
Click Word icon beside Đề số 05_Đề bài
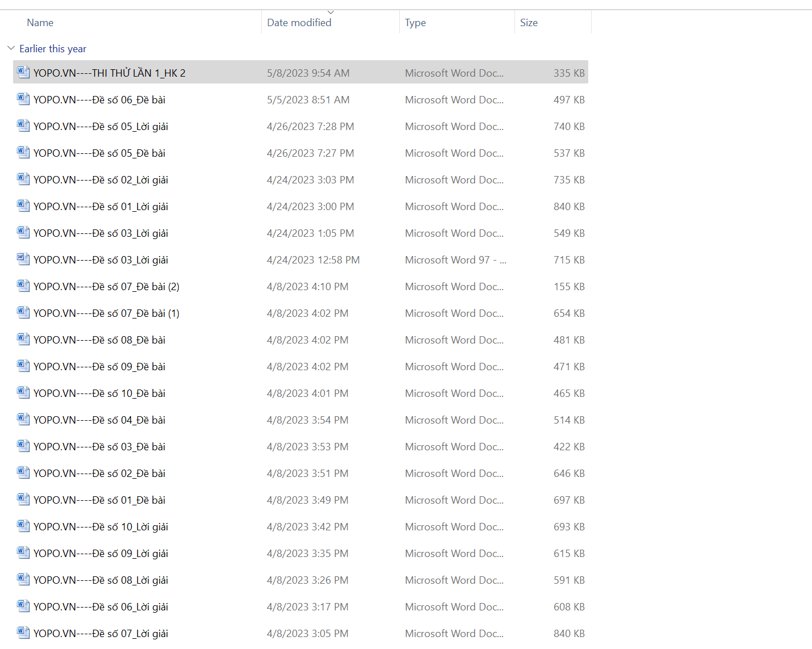[23, 152]
